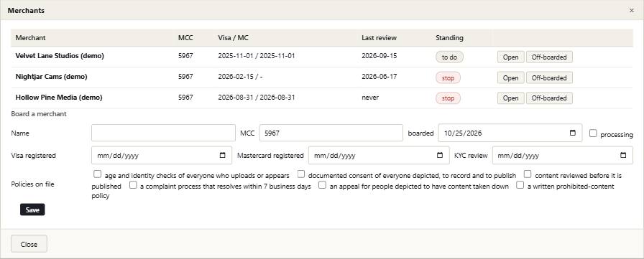Click the Visa registered date field
Viewport: 644px width, 259px height.
162,155
